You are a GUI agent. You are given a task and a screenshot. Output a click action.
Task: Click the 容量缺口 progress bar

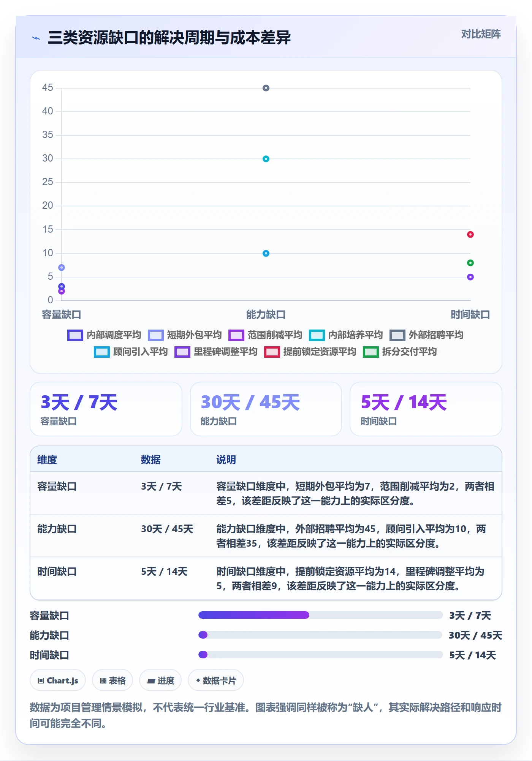pyautogui.click(x=320, y=615)
